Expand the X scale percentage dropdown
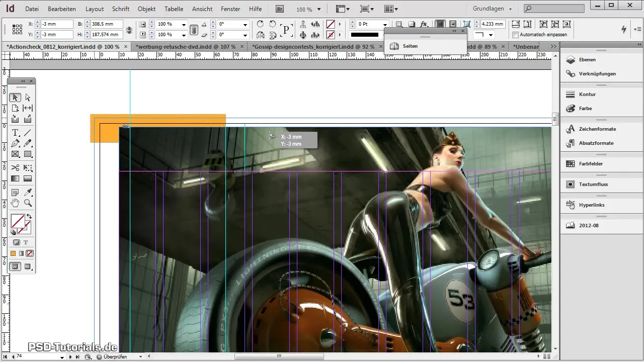The width and height of the screenshot is (644, 362). [x=184, y=24]
